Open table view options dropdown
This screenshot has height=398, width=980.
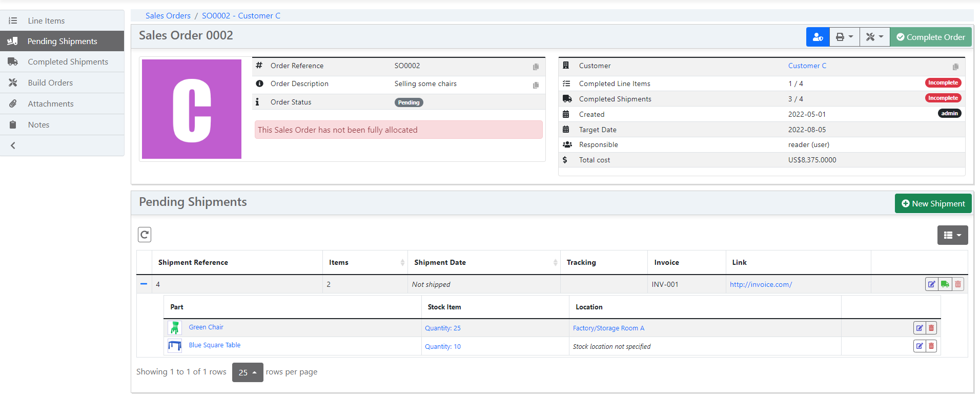pos(952,235)
